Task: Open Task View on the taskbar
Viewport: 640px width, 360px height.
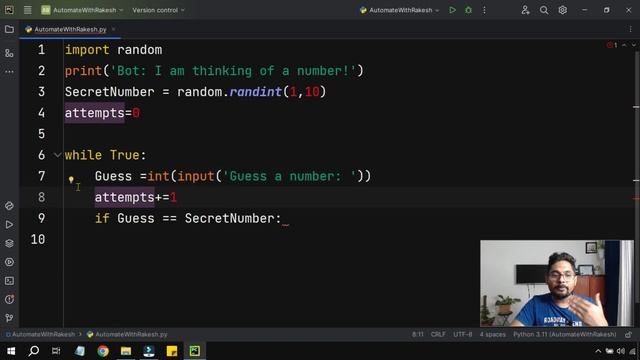Action: click(56, 351)
